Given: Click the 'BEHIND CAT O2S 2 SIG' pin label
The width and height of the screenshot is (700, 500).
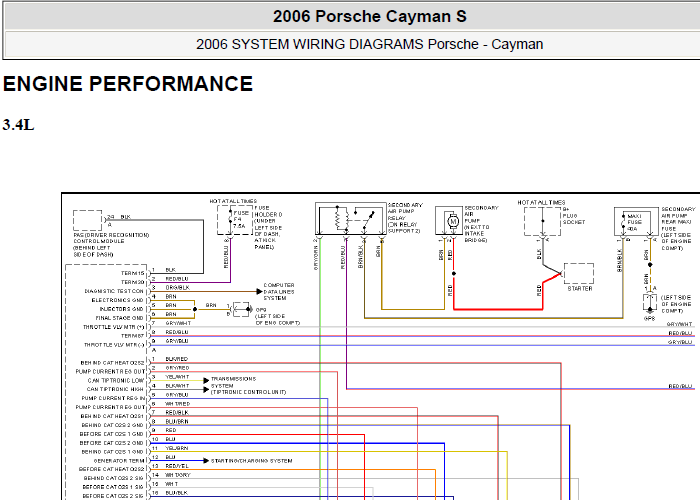Looking at the screenshot, I should 113,478.
